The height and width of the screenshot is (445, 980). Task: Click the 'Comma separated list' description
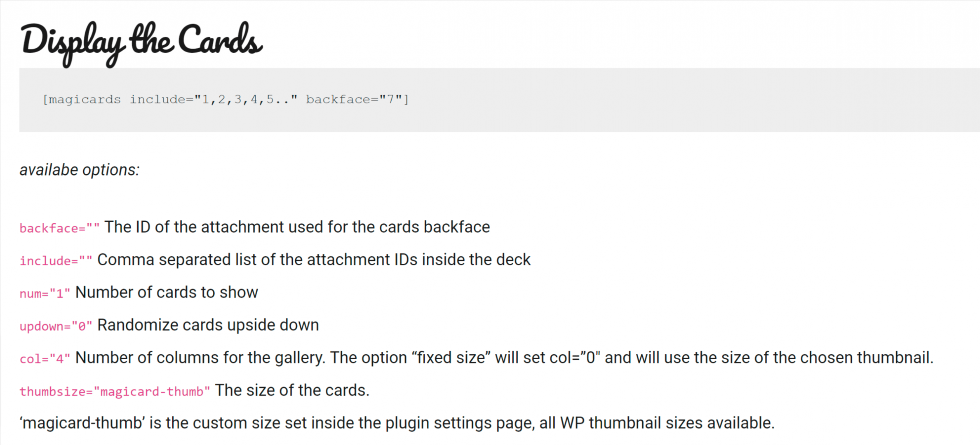[x=314, y=260]
